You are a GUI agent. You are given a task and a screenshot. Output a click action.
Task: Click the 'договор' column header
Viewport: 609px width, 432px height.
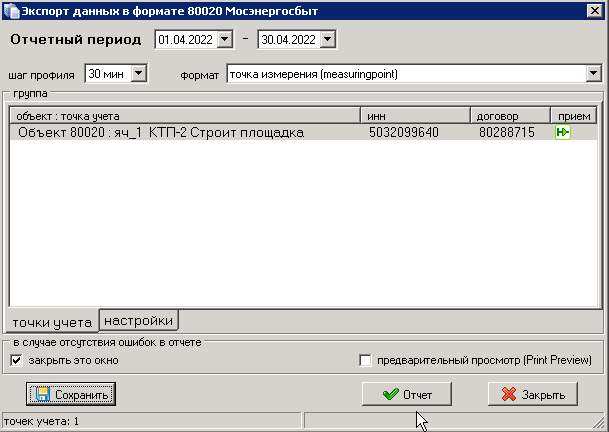click(511, 116)
